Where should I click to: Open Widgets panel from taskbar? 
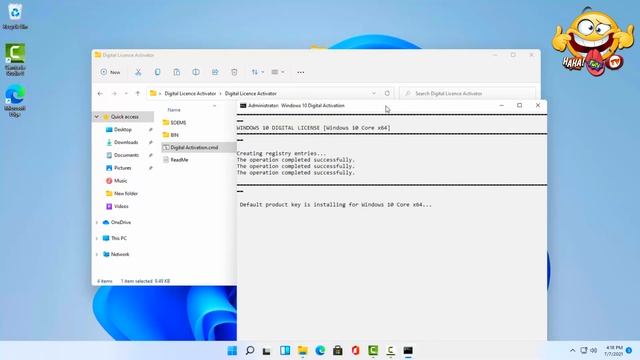285,351
